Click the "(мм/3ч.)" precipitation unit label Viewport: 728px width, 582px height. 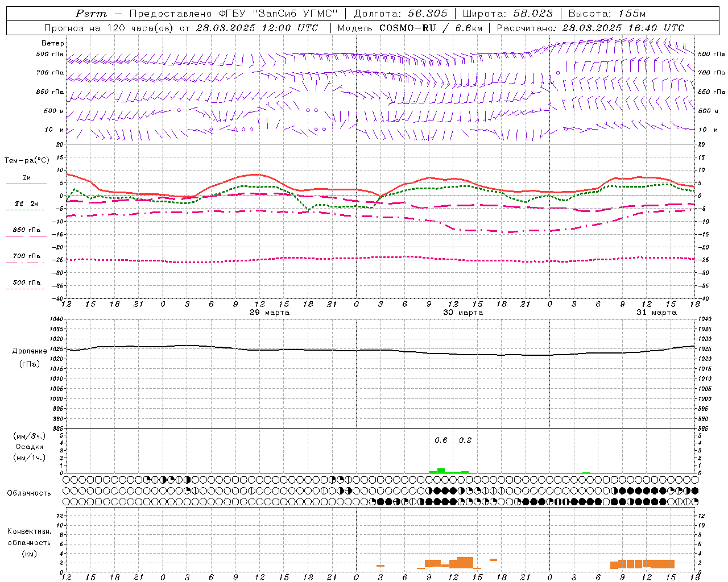pos(30,436)
